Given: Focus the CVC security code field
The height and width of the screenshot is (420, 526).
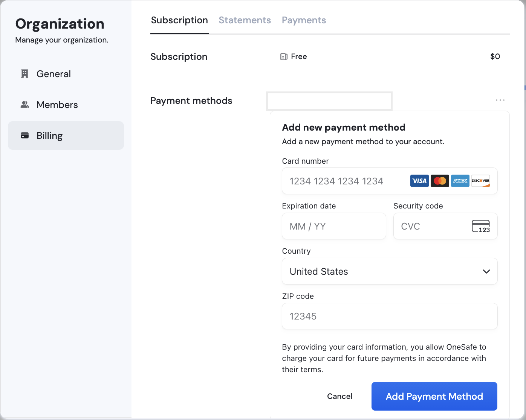Looking at the screenshot, I should click(445, 226).
